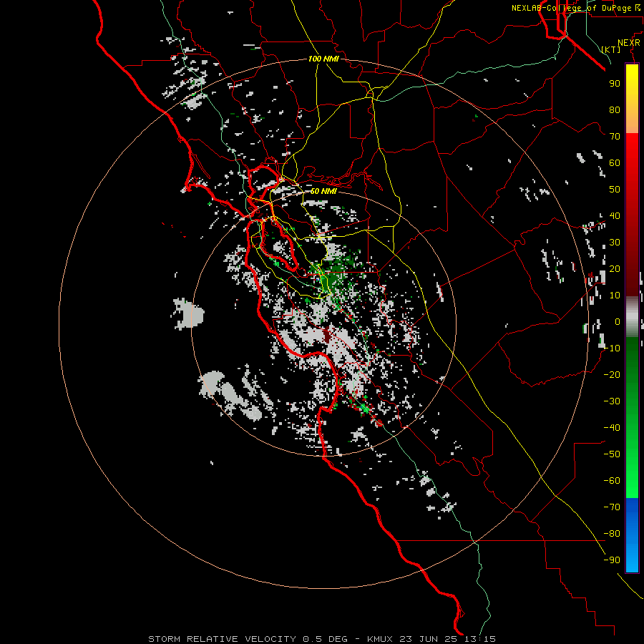The width and height of the screenshot is (644, 644).
Task: Click the "-50" velocity scale label
Action: click(612, 454)
